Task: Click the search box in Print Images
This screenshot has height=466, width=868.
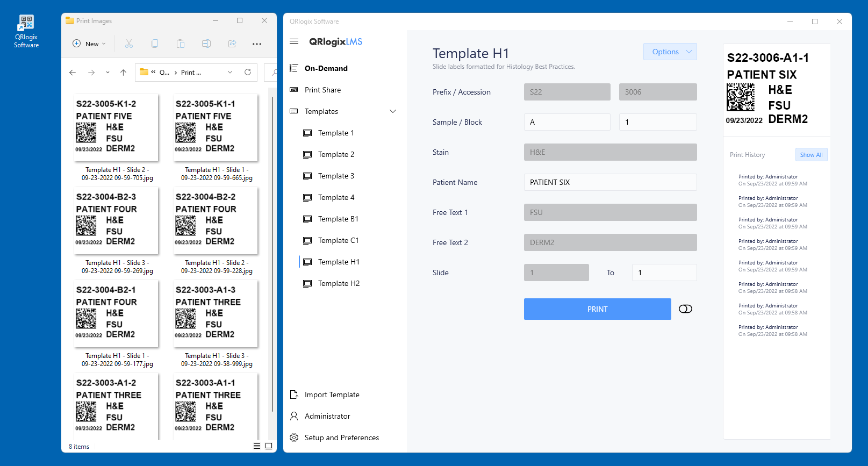Action: [271, 73]
